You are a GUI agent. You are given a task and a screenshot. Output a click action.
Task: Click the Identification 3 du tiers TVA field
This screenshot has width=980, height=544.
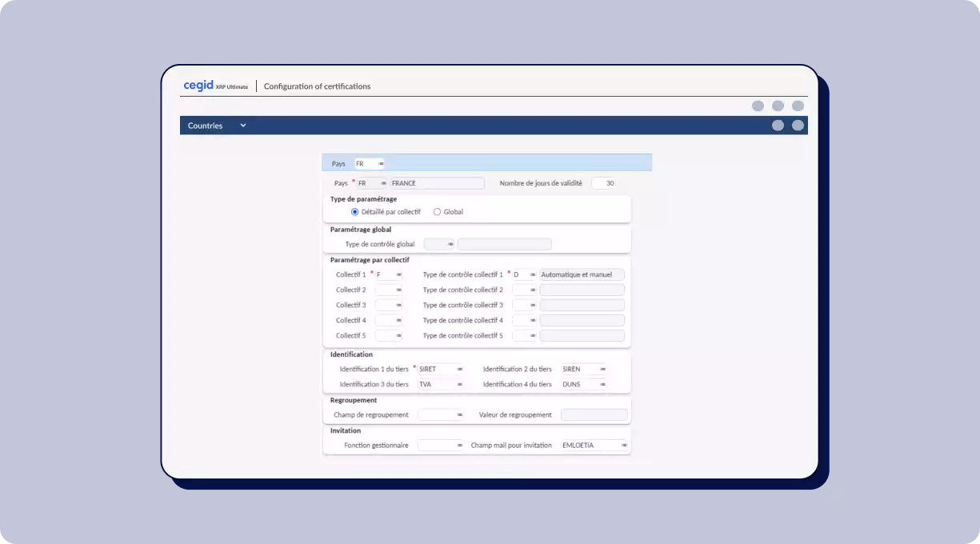(x=436, y=384)
